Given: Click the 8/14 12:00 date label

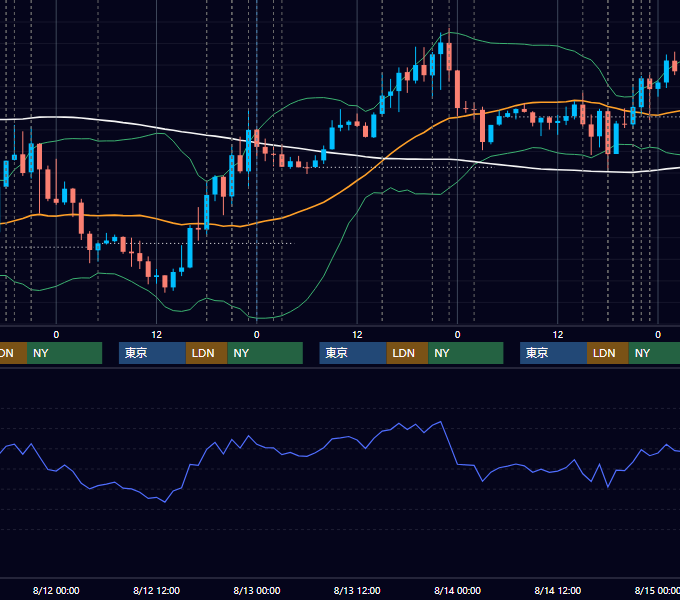Looking at the screenshot, I should 558,590.
